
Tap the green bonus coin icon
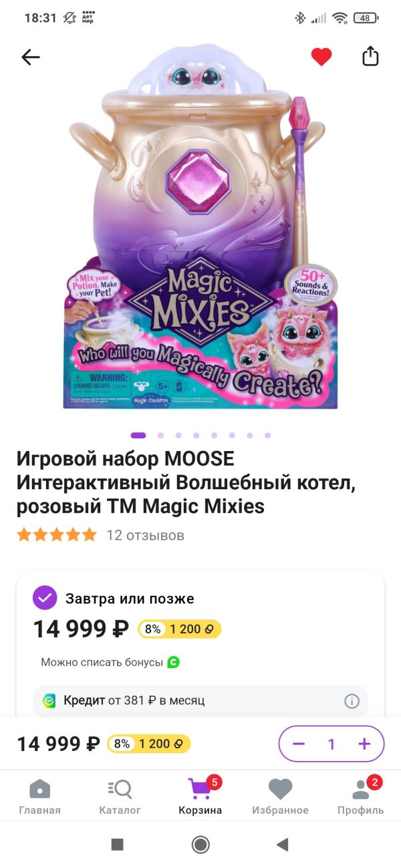click(x=174, y=662)
